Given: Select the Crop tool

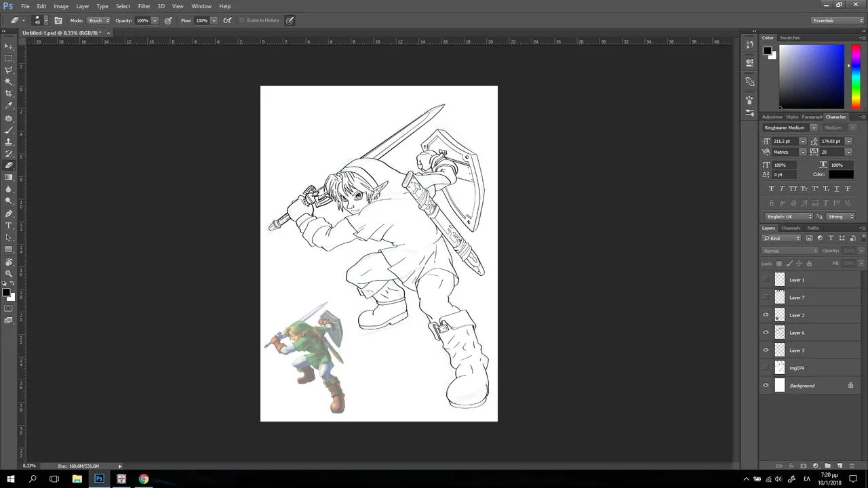Looking at the screenshot, I should pos(9,94).
